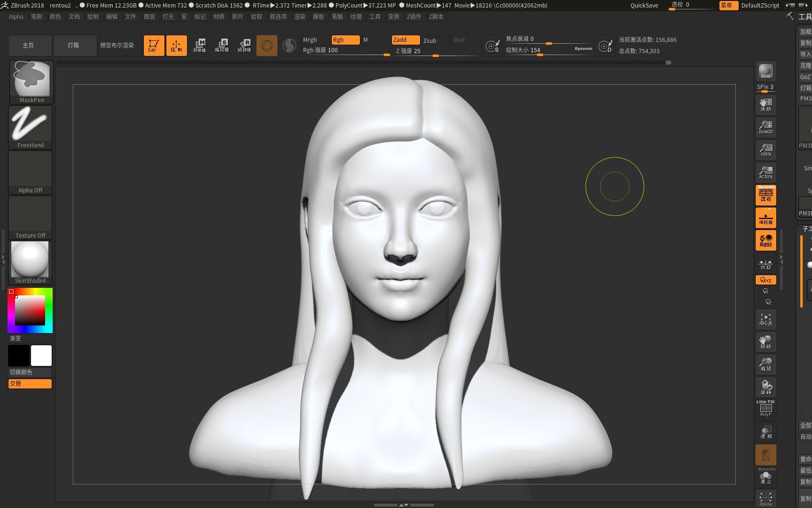This screenshot has height=508, width=812.
Task: Open the 文件 file menu
Action: pyautogui.click(x=131, y=16)
